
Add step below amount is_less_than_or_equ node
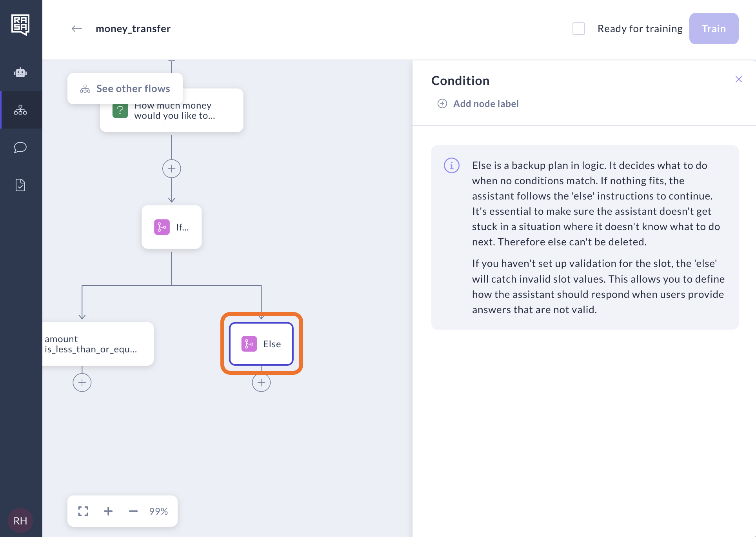82,383
